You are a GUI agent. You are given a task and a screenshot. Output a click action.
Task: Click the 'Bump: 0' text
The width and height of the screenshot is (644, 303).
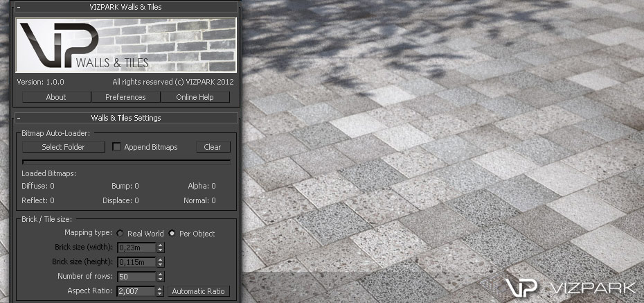pos(125,186)
